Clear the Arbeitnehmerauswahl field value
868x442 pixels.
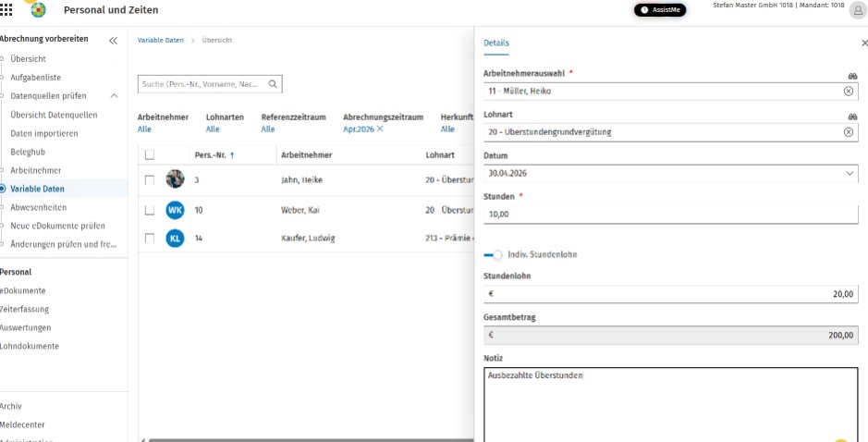pyautogui.click(x=848, y=92)
